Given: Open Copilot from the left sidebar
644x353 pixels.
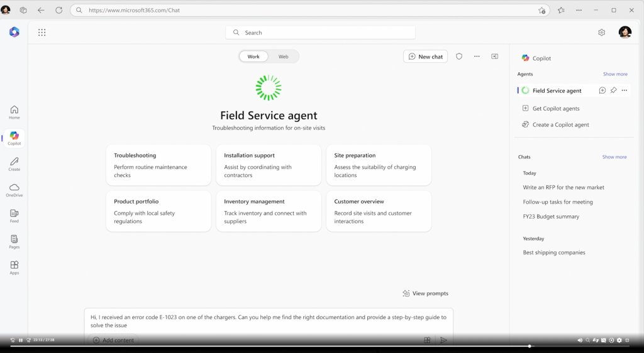Looking at the screenshot, I should pos(14,138).
